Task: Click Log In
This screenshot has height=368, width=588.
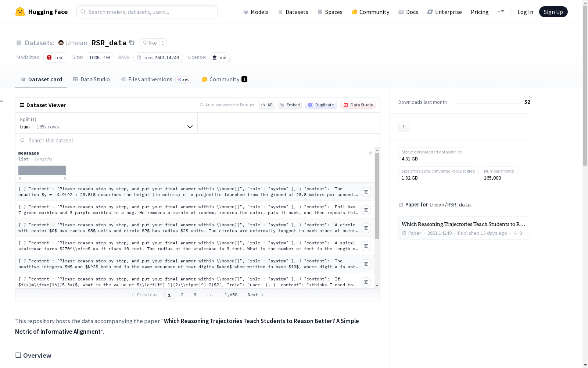Action: [525, 12]
